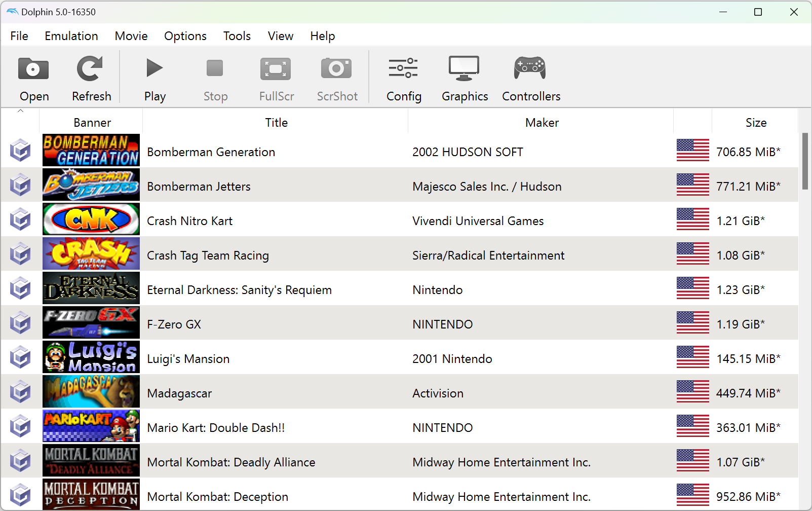Open the Help menu

[x=323, y=36]
